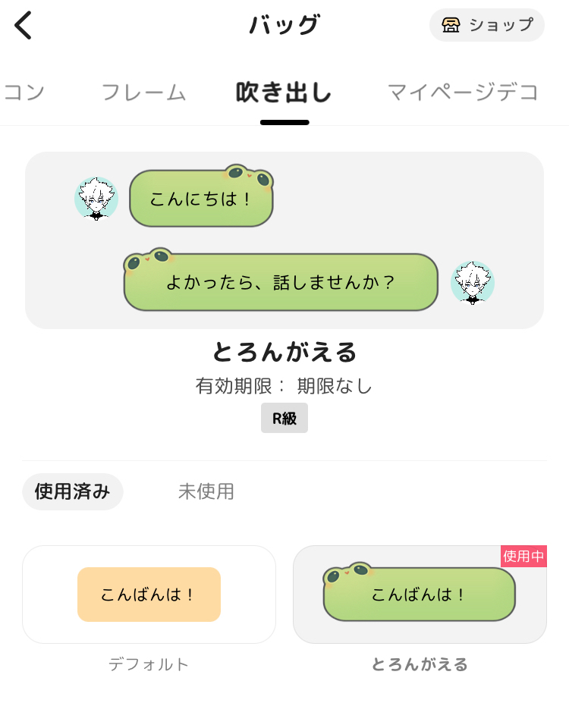Tap the orange こんばんは default bubble
Screen dimensions: 569x728
click(149, 595)
